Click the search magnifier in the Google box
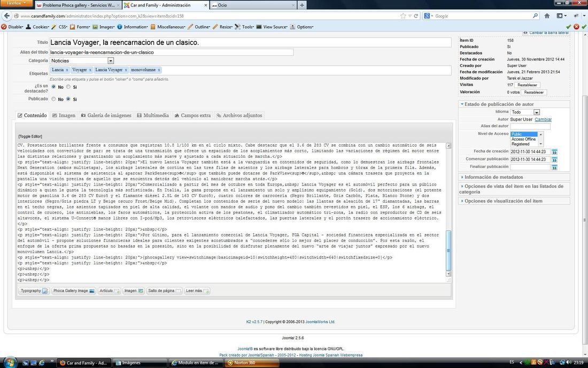 [535, 16]
